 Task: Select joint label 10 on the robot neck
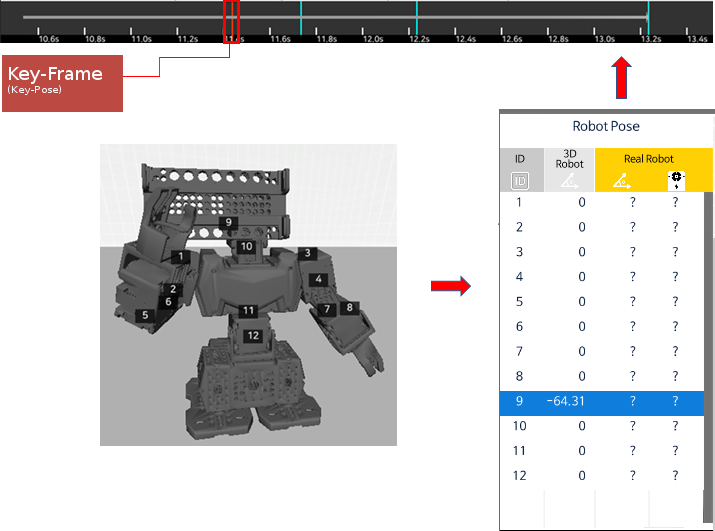pyautogui.click(x=246, y=245)
